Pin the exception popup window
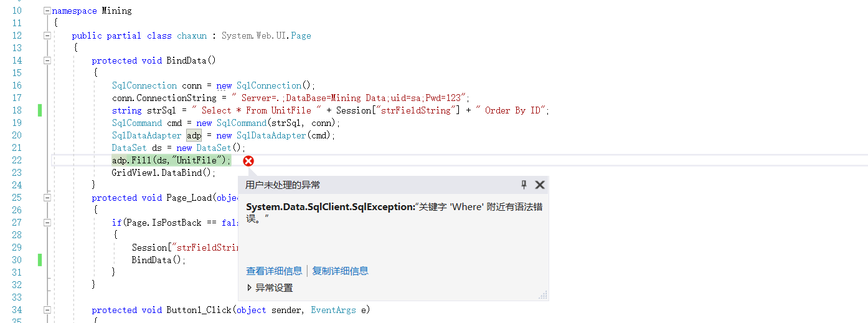The width and height of the screenshot is (868, 323). click(x=524, y=185)
